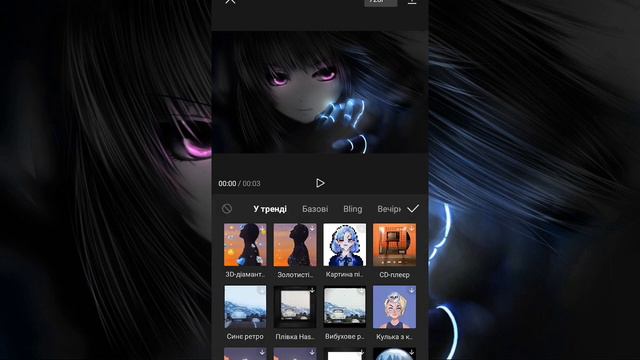Screen dimensions: 640x360
Task: Apply the CD-плеєр effect thumbnail
Action: click(394, 244)
